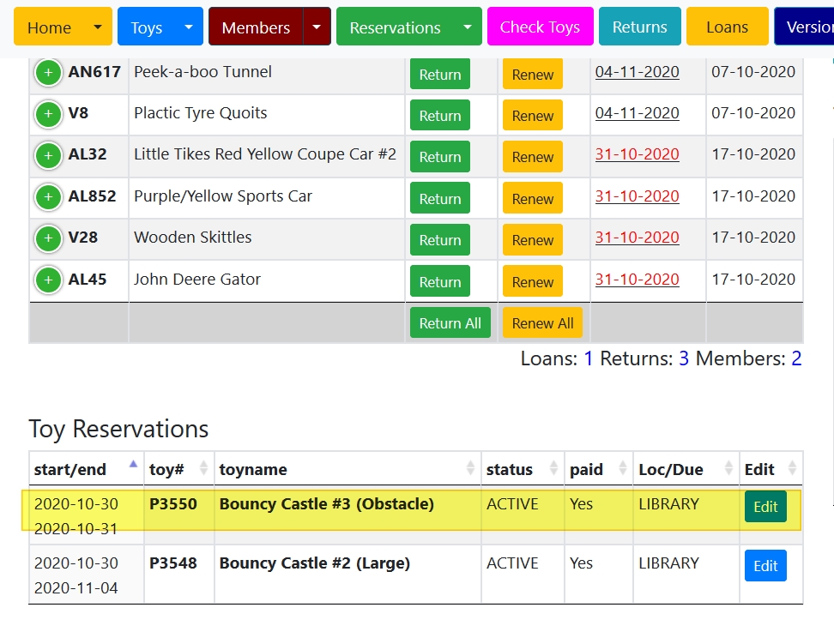Click the Return All button
834x644 pixels.
[x=450, y=323]
